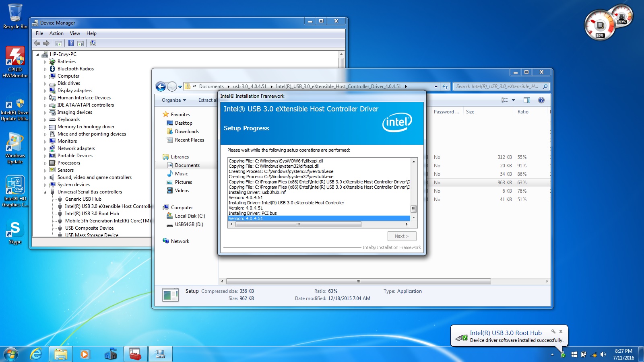The image size is (644, 362).
Task: Click installer log horizontal scrollbar thumb
Action: [x=298, y=224]
